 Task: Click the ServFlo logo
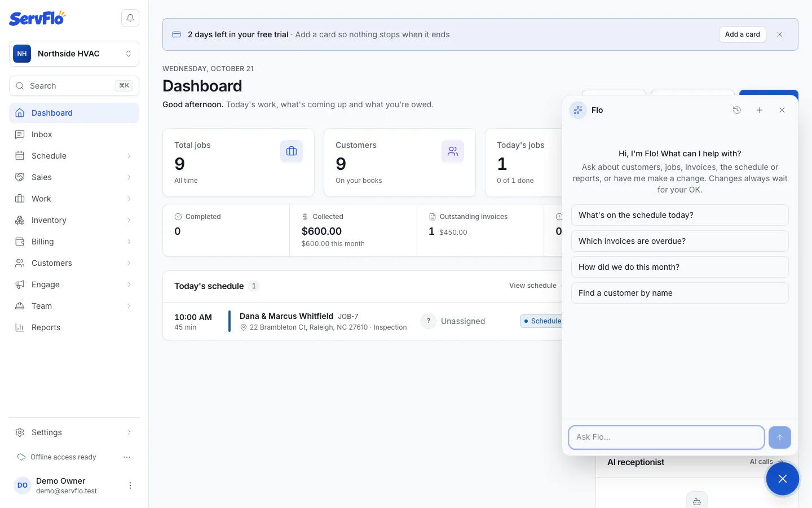[37, 18]
